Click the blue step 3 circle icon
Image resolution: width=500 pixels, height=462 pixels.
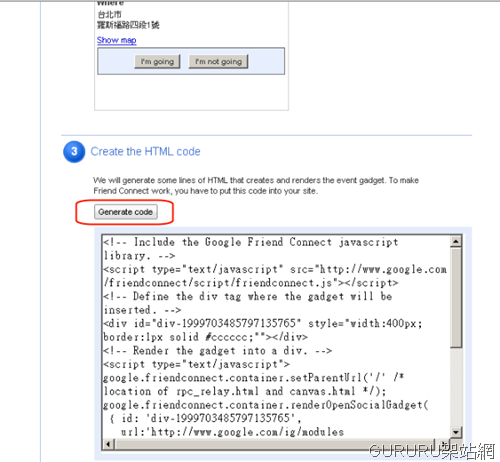click(74, 152)
